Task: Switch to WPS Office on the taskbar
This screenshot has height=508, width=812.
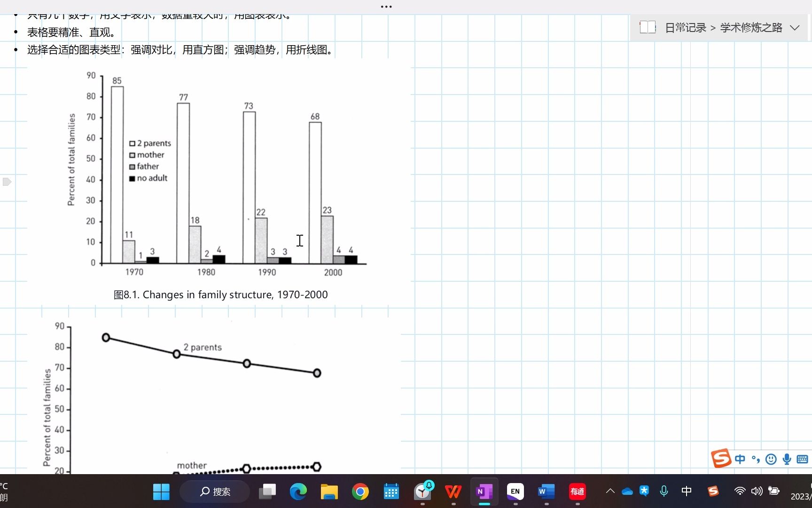Action: 453,492
